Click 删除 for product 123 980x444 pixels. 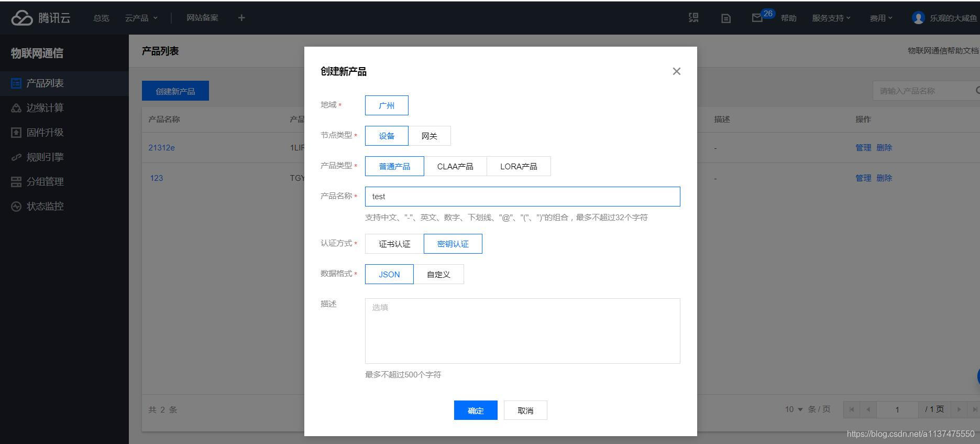tap(884, 178)
